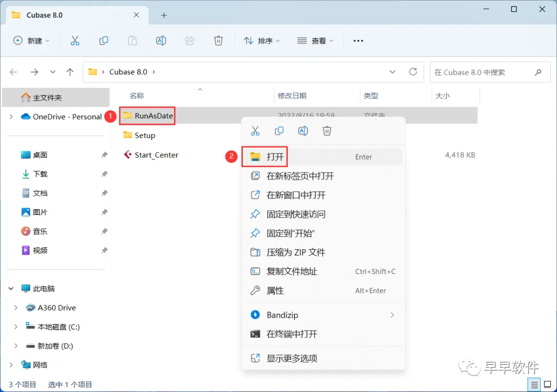Select the Setup folder

click(x=139, y=135)
